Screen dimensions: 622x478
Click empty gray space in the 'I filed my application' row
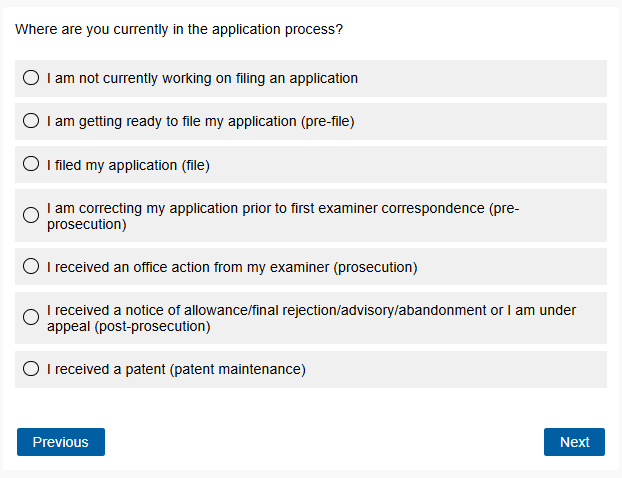pyautogui.click(x=420, y=165)
